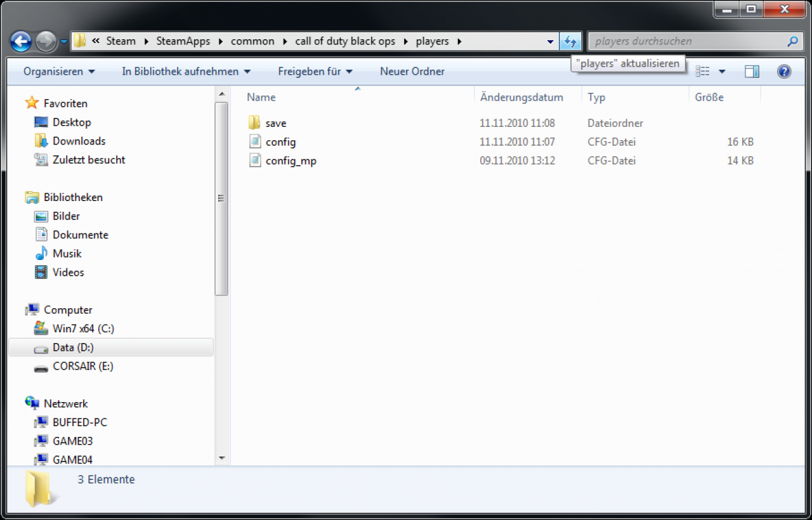
Task: Show hidden parent folders via double chevron
Action: point(96,42)
